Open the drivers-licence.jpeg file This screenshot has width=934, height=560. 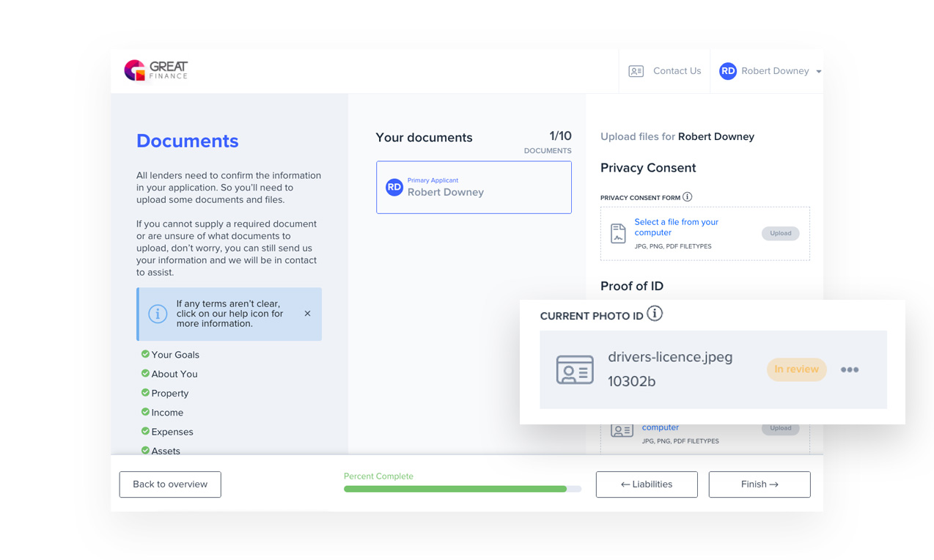pos(670,357)
